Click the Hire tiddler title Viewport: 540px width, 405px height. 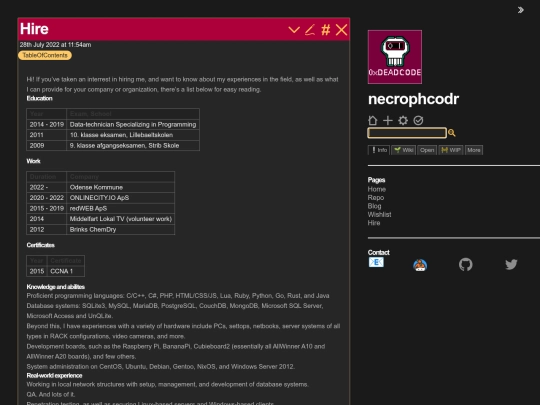coord(34,29)
